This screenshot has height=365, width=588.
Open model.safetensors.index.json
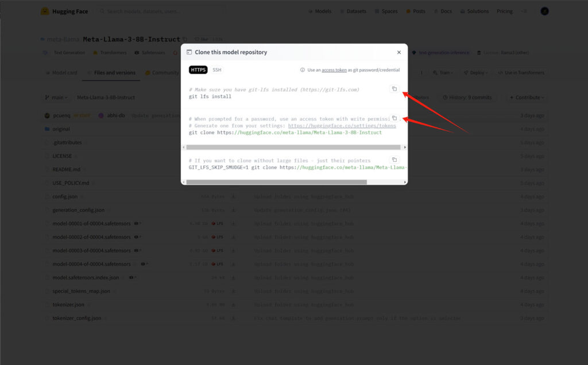pos(86,277)
